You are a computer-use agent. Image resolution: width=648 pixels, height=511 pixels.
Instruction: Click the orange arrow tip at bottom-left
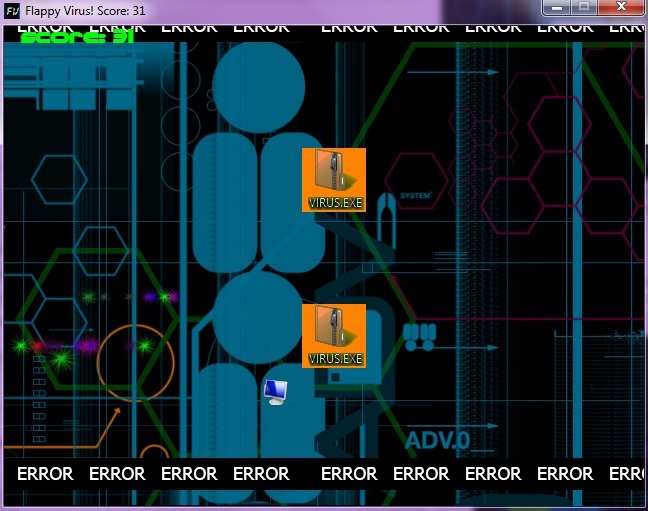pos(117,410)
